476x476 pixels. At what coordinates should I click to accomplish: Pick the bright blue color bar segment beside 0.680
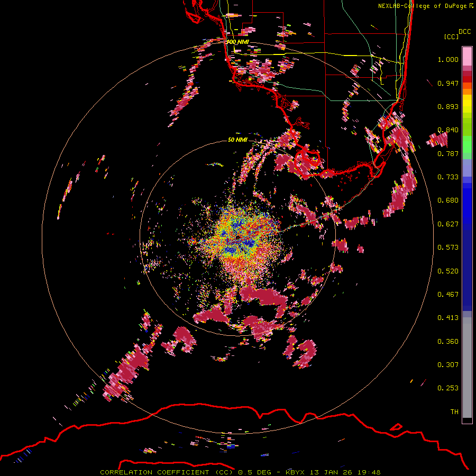467,204
